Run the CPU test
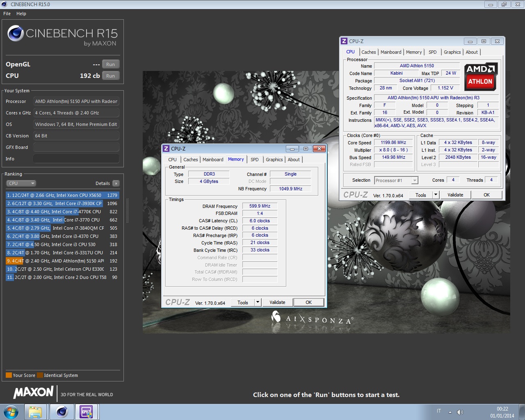Screen dimensions: 525x420 pos(110,76)
